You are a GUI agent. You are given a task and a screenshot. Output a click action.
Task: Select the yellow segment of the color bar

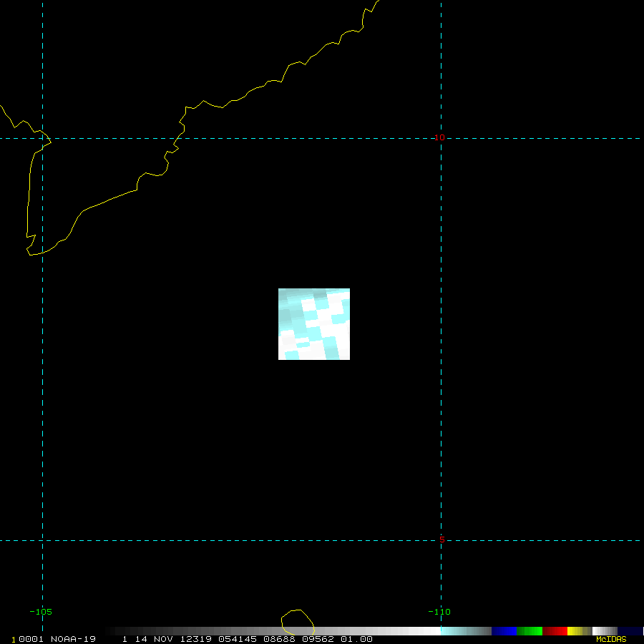[580, 631]
